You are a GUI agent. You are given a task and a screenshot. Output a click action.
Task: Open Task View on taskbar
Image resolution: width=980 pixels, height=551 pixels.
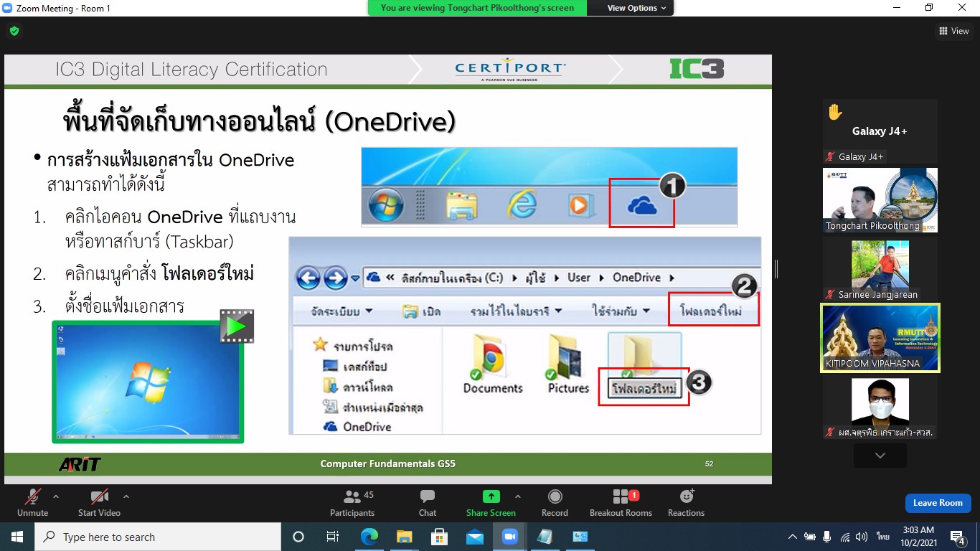pos(333,537)
